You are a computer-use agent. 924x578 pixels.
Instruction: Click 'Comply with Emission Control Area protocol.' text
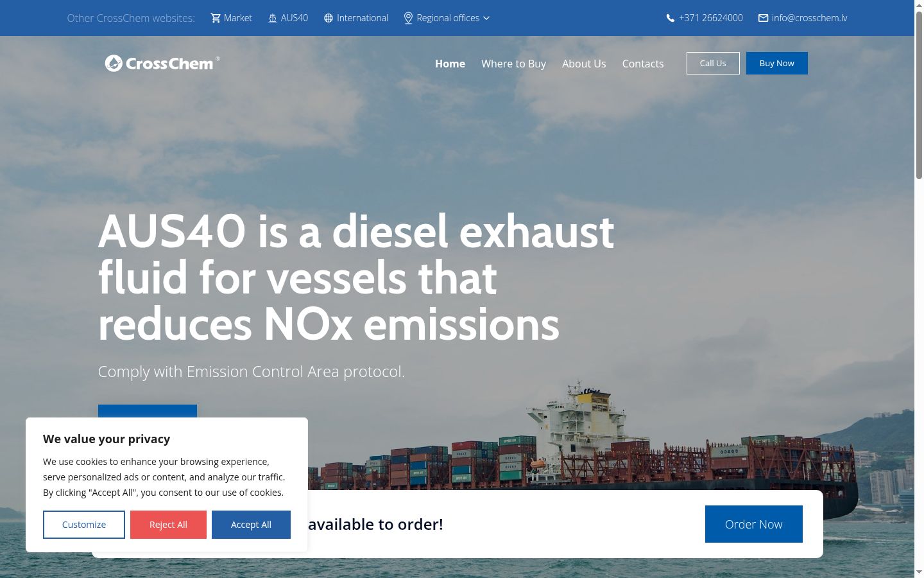click(x=252, y=371)
